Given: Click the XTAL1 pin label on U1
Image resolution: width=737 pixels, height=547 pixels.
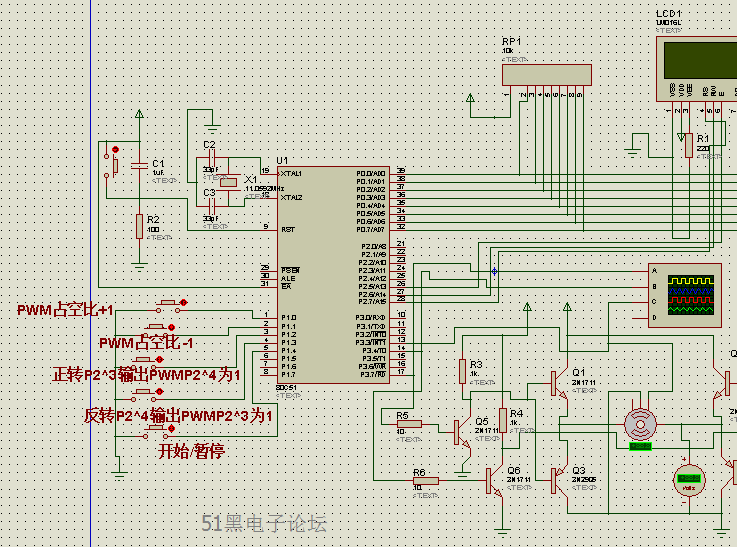Looking at the screenshot, I should tap(291, 174).
